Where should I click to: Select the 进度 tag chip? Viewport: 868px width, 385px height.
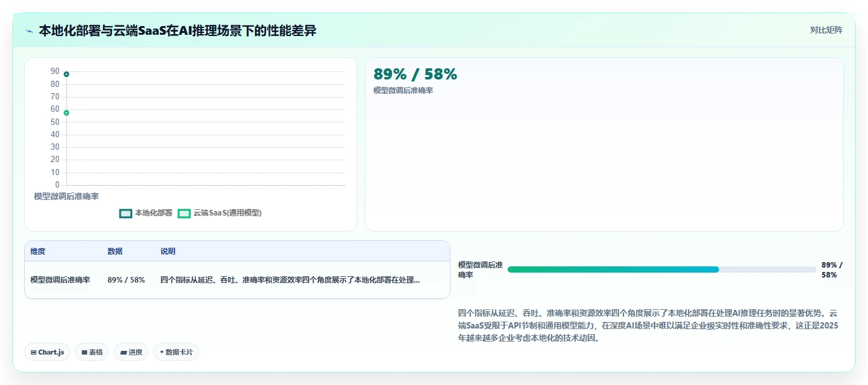131,352
